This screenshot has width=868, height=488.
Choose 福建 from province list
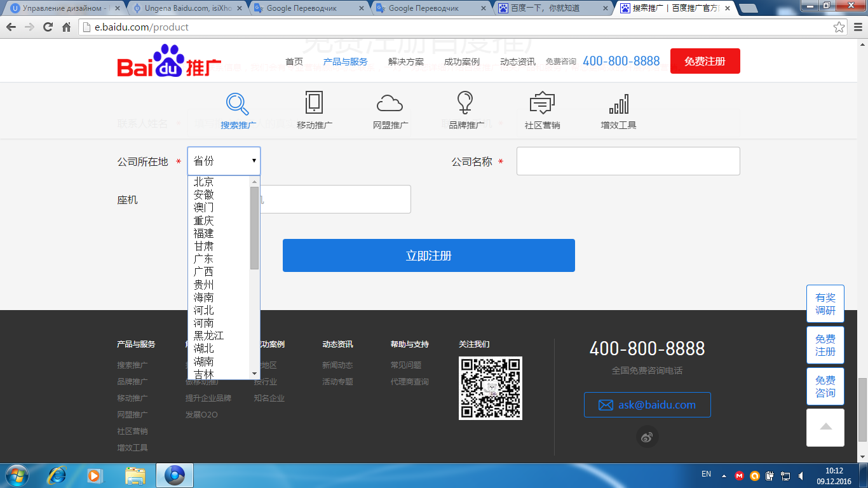204,233
